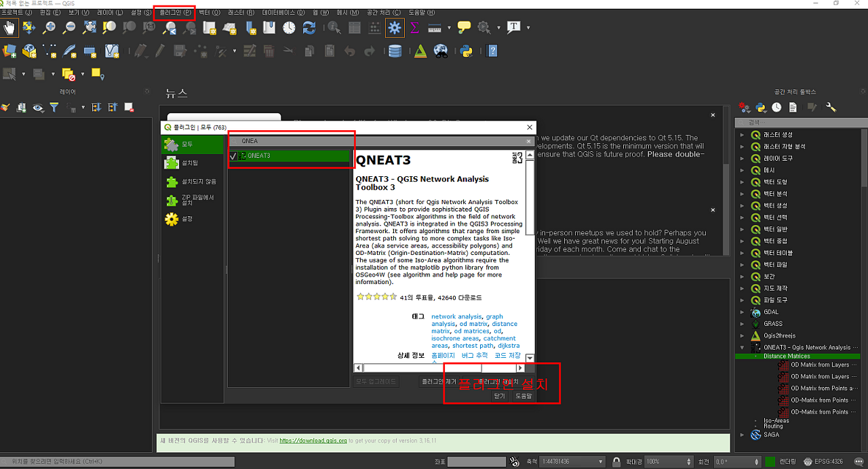Open the annotation tool dropdown arrow
Viewport: 868px width, 469px height.
pyautogui.click(x=528, y=28)
